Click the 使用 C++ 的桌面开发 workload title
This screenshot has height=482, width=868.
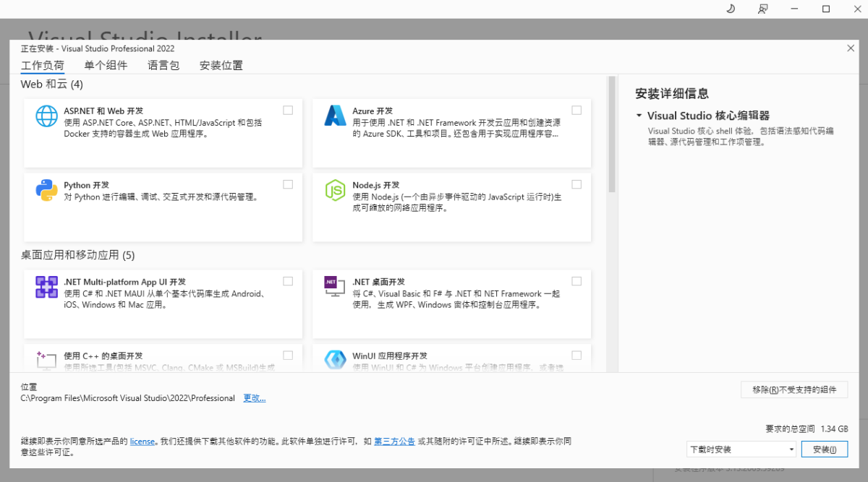(x=103, y=356)
